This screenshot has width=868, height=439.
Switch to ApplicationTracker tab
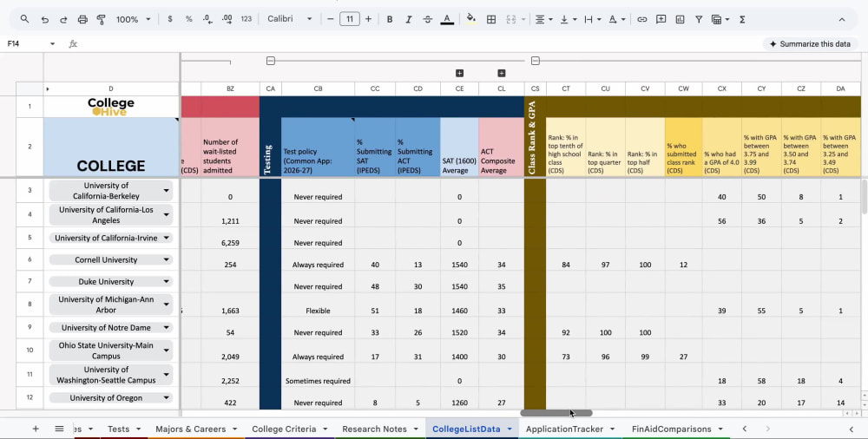(564, 429)
